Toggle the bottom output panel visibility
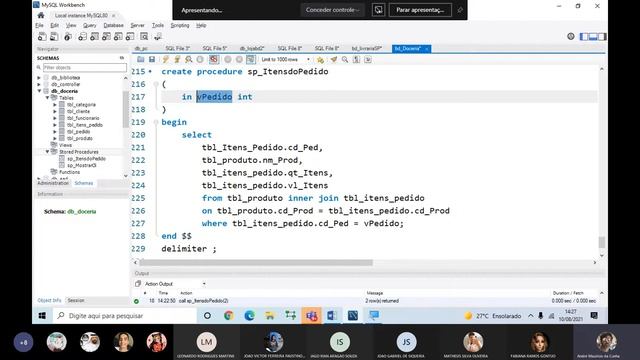The width and height of the screenshot is (640, 360). [593, 37]
